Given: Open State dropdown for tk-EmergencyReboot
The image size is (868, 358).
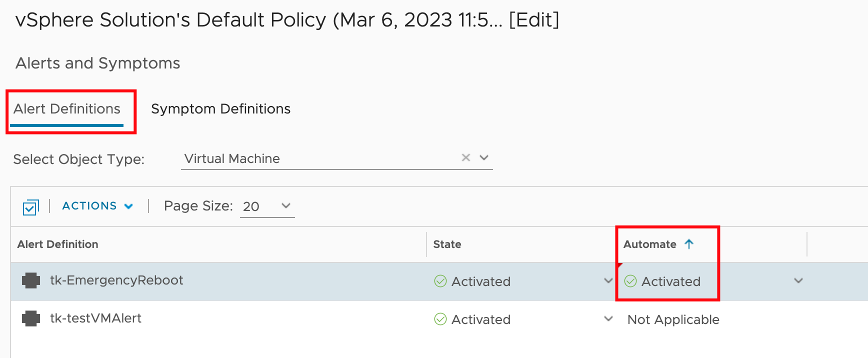Looking at the screenshot, I should (608, 280).
